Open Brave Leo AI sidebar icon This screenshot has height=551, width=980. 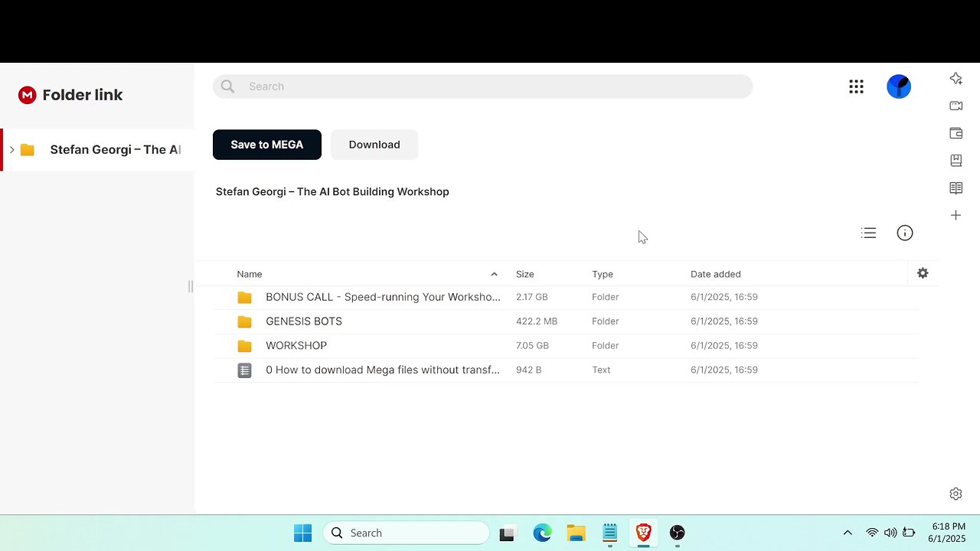click(955, 78)
